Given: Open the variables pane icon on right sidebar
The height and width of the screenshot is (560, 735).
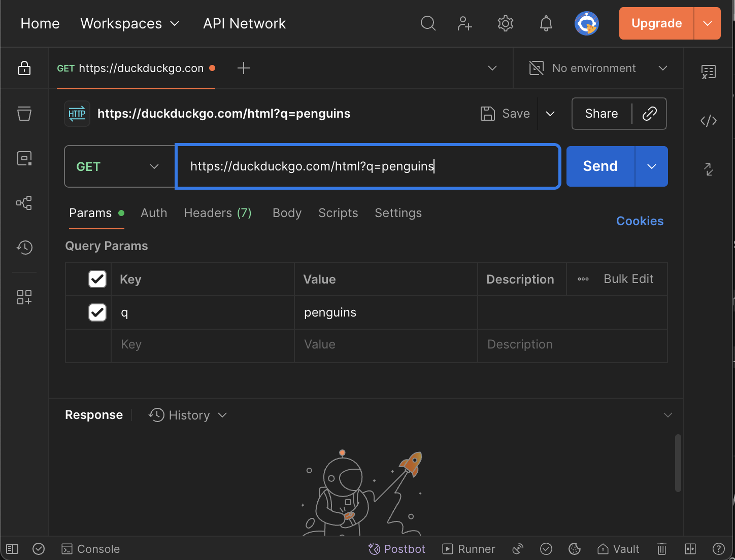Looking at the screenshot, I should pyautogui.click(x=709, y=72).
